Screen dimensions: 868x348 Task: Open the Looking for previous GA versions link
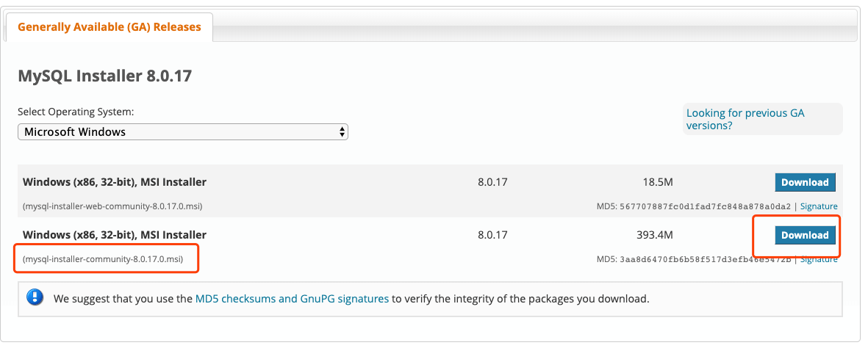coord(745,119)
